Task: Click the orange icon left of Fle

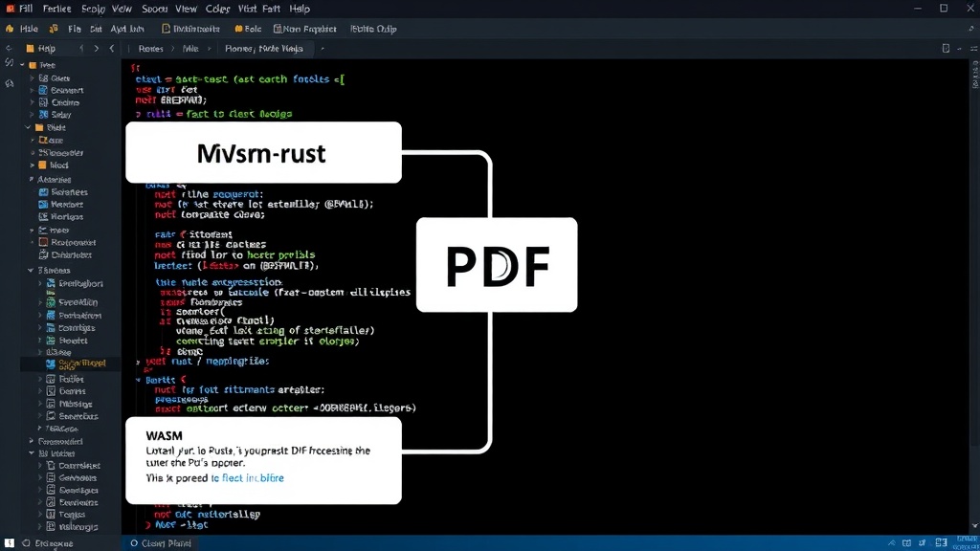Action: click(54, 29)
